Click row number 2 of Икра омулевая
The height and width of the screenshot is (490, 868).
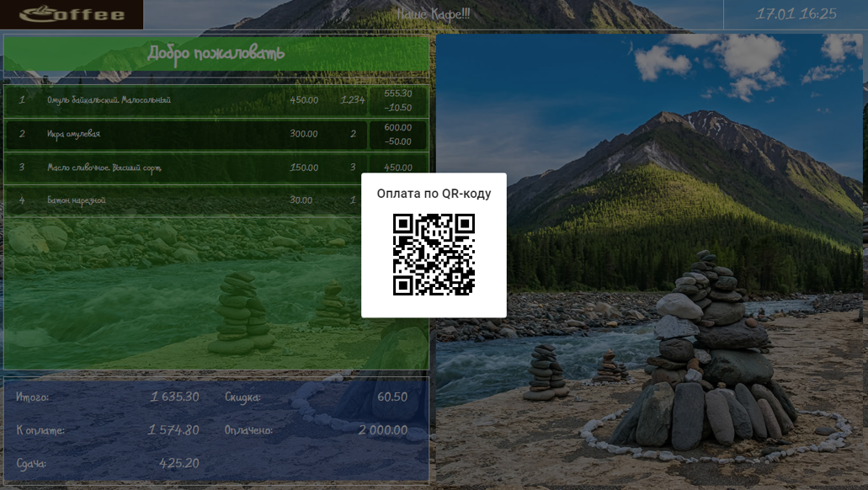[22, 134]
